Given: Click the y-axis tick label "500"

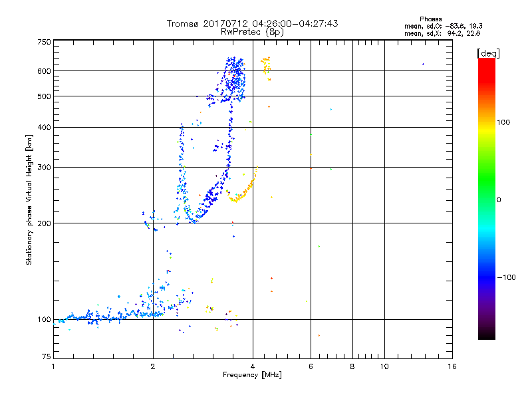Looking at the screenshot, I should click(44, 96).
